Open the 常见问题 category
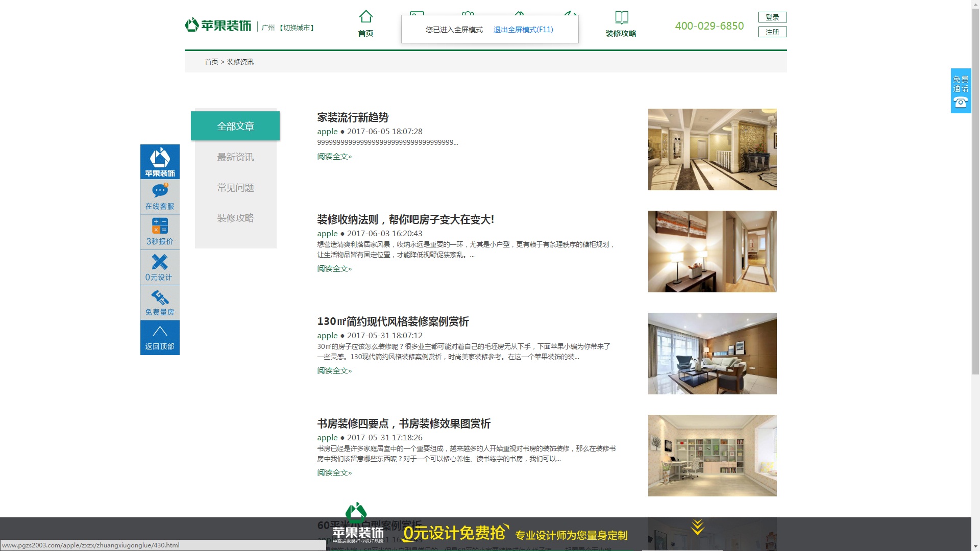The image size is (980, 551). pyautogui.click(x=235, y=188)
